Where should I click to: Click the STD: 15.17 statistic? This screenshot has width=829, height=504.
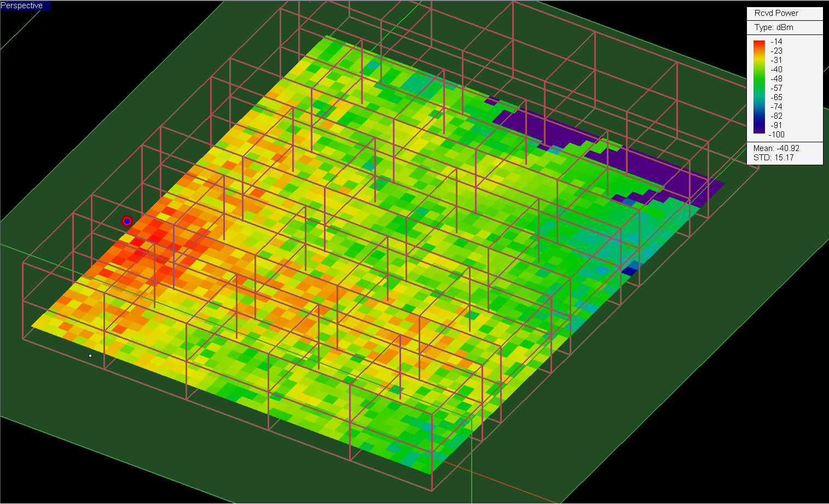774,158
